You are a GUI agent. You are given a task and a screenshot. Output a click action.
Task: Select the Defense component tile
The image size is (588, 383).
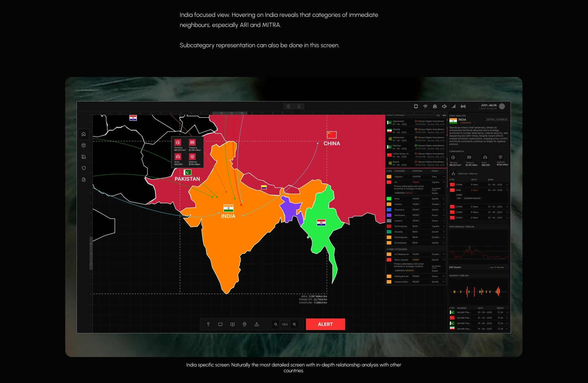(500, 157)
